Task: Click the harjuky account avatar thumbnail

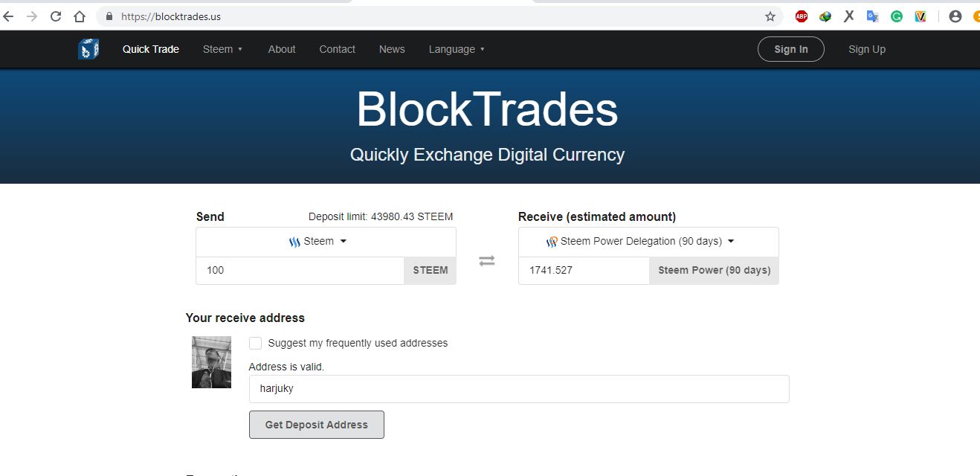Action: [x=211, y=362]
